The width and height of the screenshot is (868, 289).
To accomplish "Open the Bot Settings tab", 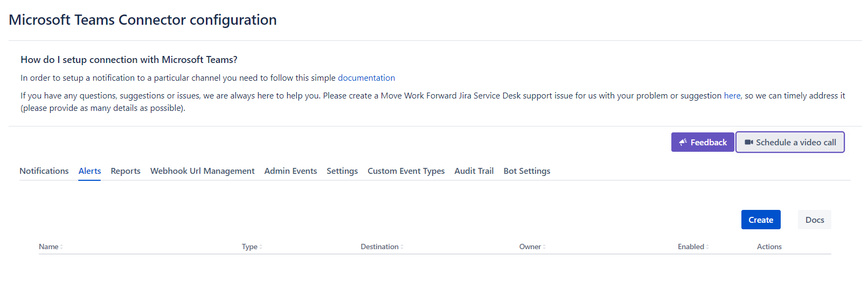I will (x=526, y=171).
